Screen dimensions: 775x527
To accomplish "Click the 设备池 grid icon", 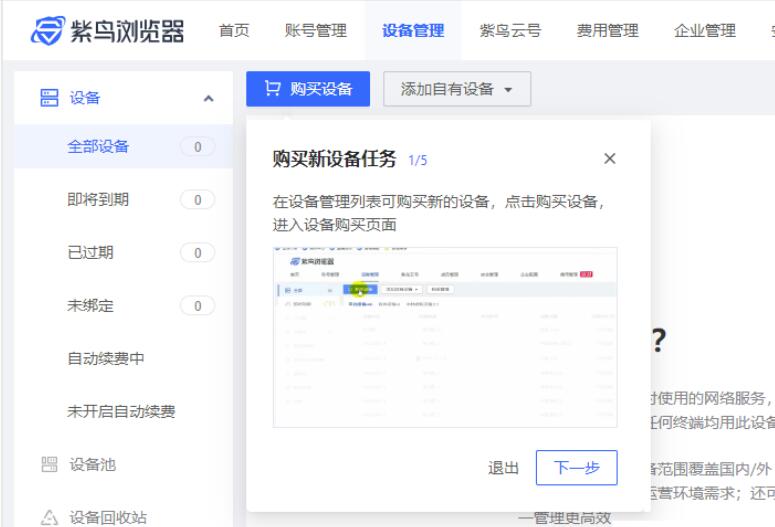I will 49,464.
